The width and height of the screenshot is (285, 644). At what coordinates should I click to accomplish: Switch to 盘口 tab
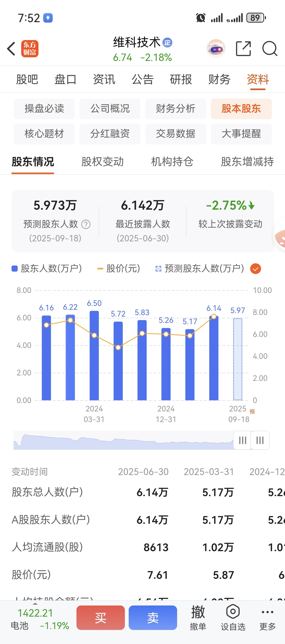click(65, 79)
